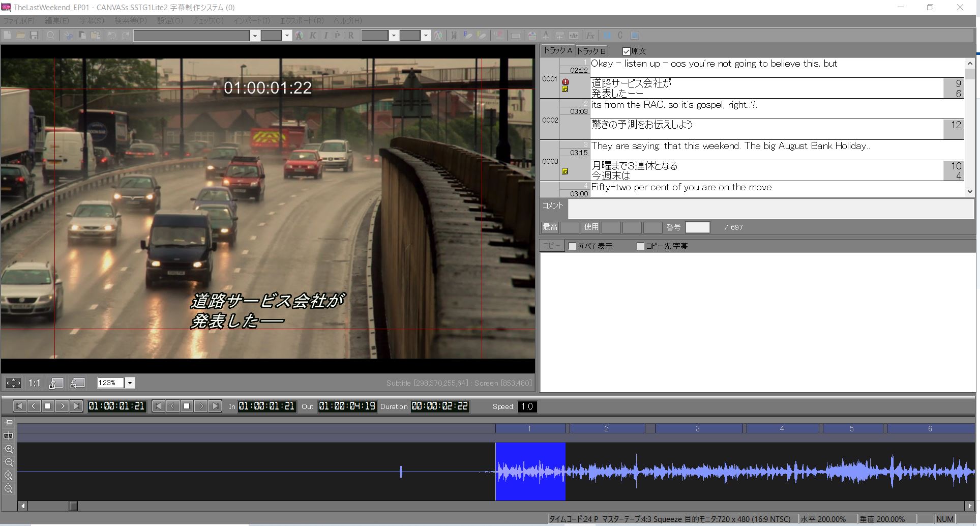This screenshot has width=980, height=526.
Task: Select the subtitle text 驚きの予測をお伝えしよう
Action: point(642,125)
